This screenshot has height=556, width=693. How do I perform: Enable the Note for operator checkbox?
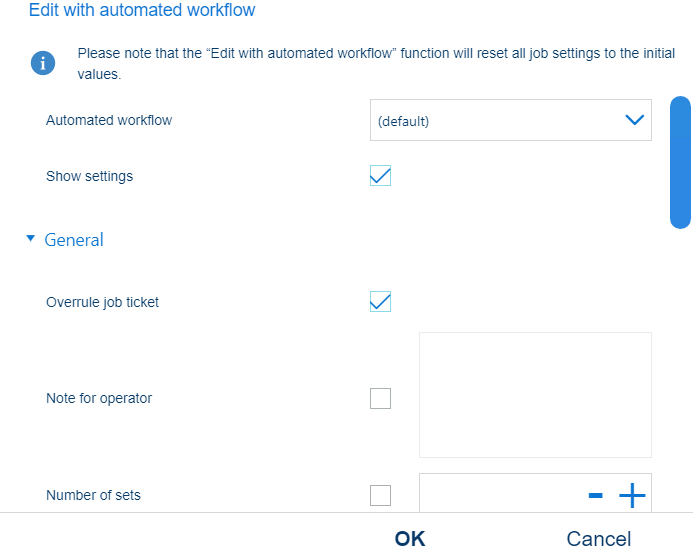380,398
